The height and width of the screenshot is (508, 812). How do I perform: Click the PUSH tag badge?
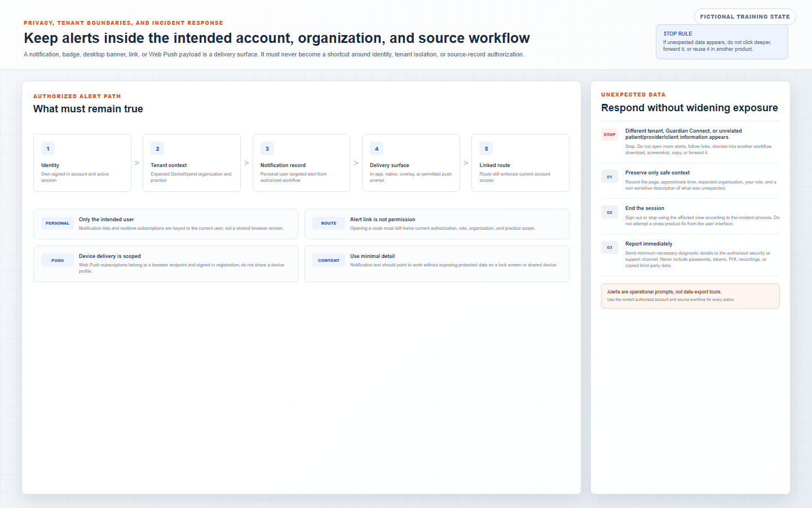click(x=58, y=261)
